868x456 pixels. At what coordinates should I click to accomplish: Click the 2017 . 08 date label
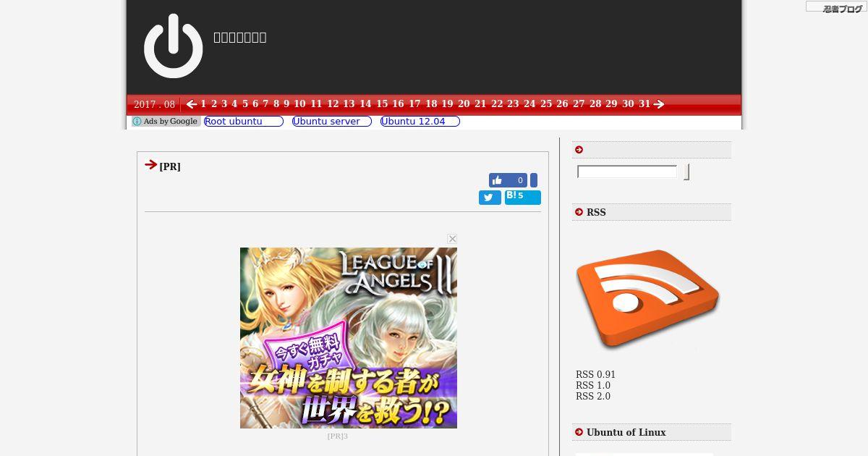(154, 104)
